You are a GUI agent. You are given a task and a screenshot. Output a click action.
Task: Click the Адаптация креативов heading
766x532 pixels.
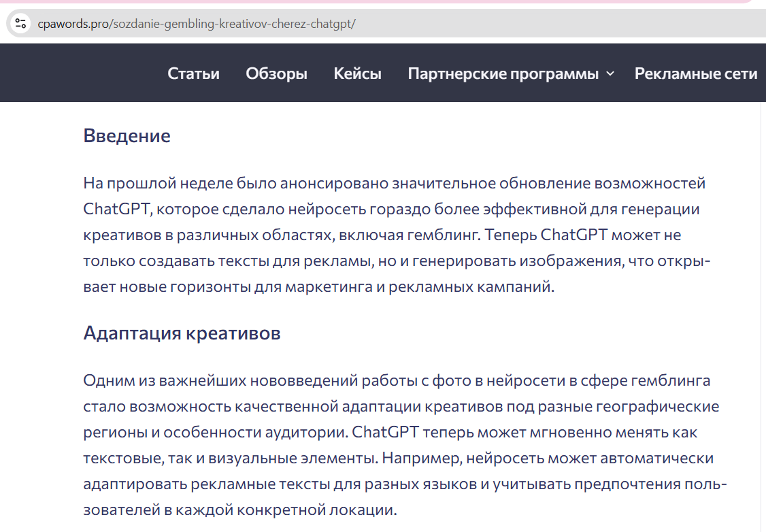click(x=182, y=333)
